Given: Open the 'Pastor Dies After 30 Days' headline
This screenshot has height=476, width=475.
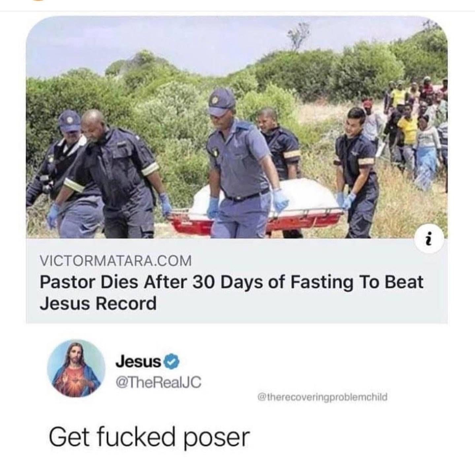Looking at the screenshot, I should pyautogui.click(x=231, y=283).
